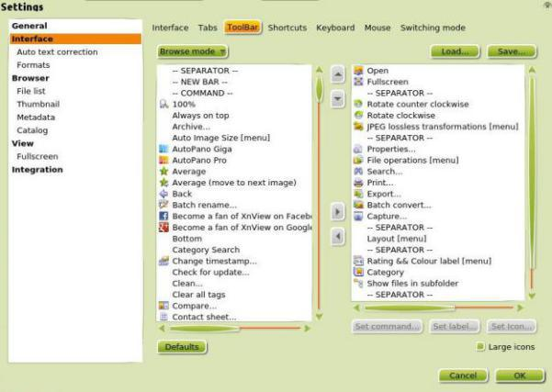
Task: Open the Browse mode dropdown
Action: (x=193, y=51)
